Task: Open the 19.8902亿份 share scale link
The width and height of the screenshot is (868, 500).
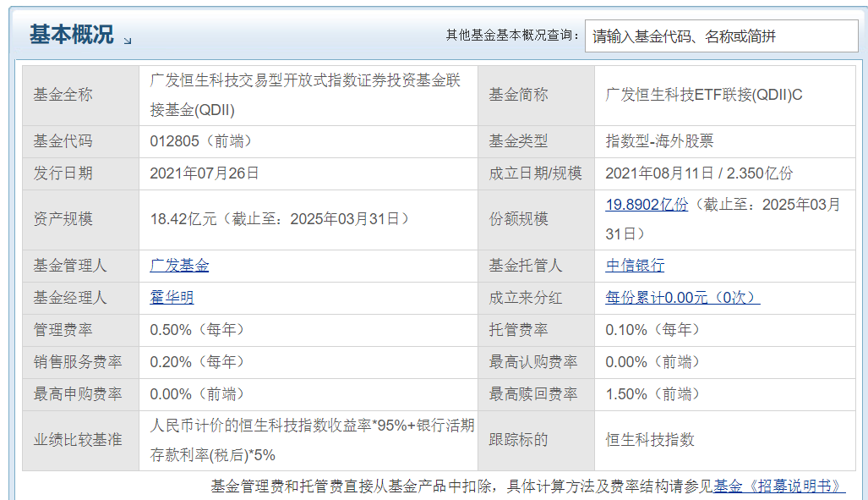Action: (x=647, y=205)
